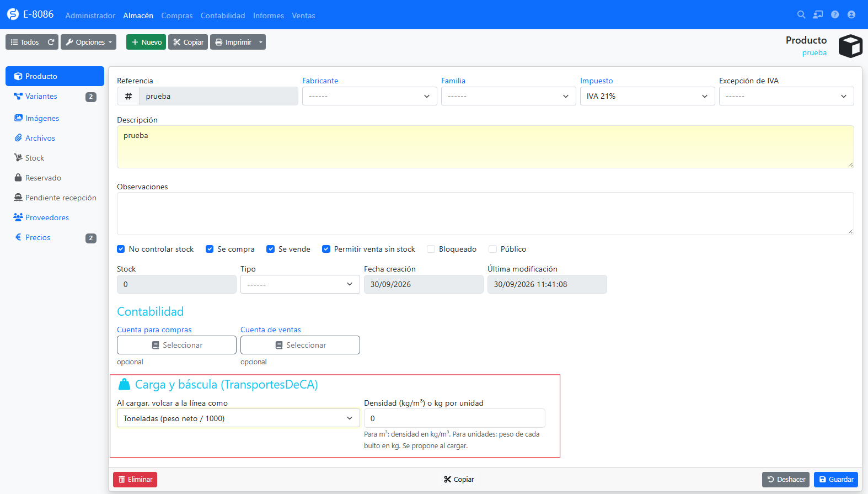Click into the Observaciones text area

485,213
